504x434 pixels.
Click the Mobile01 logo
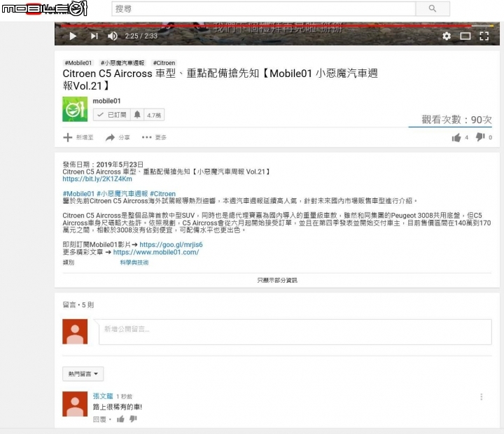[x=45, y=8]
